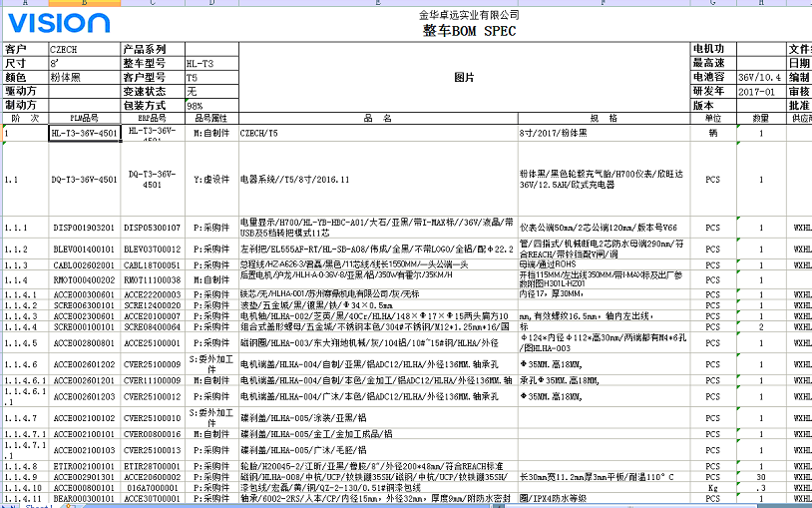This screenshot has width=812, height=508.
Task: Select the quantity cell showing ".3"
Action: click(761, 488)
